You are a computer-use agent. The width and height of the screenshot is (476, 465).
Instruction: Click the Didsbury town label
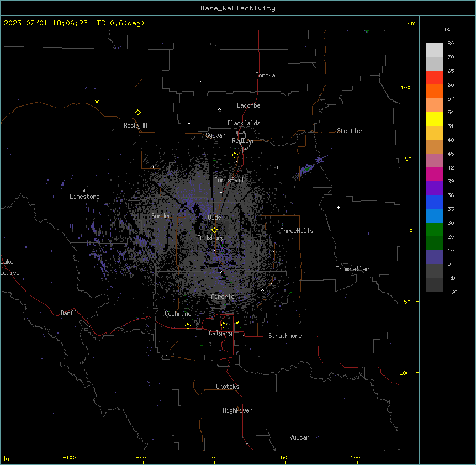click(211, 238)
